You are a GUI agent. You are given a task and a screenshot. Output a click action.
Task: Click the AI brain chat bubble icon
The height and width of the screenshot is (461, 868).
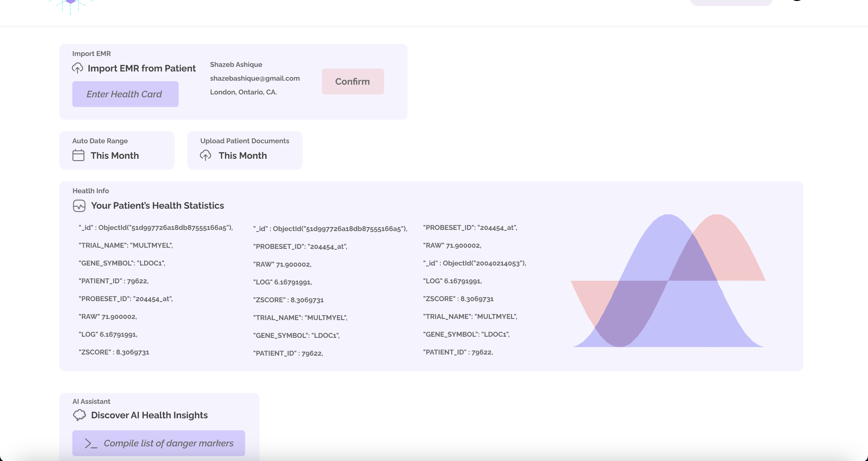coord(80,415)
